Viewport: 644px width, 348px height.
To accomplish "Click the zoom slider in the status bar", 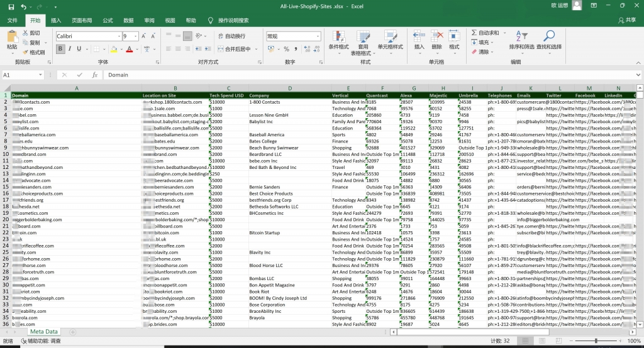I will click(596, 341).
